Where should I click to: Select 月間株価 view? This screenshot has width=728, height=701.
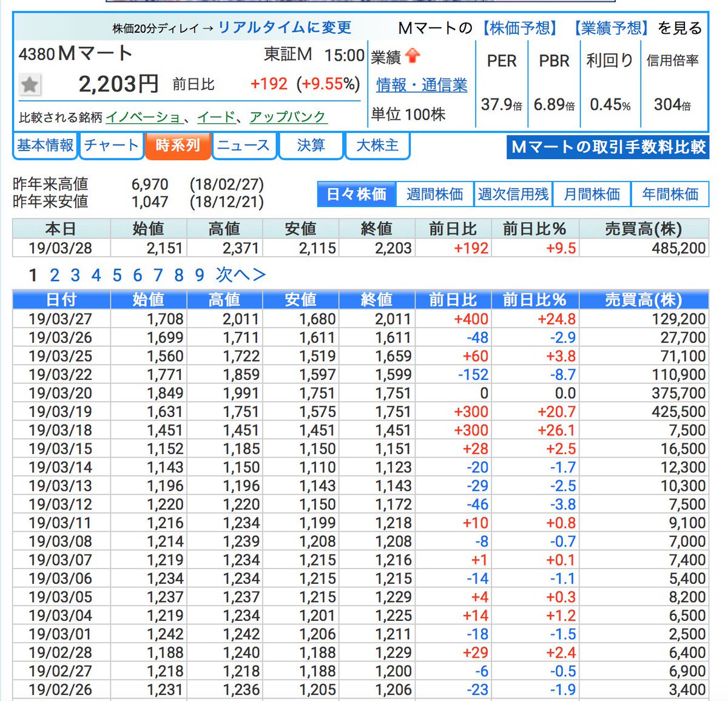pyautogui.click(x=591, y=194)
